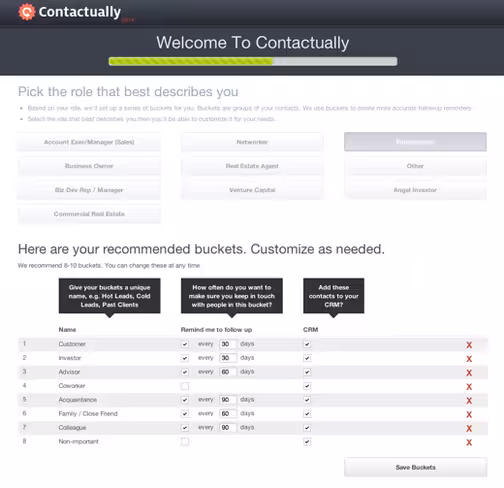Click the Investor bucket name field
Screen dimensions: 504x488
click(70, 358)
